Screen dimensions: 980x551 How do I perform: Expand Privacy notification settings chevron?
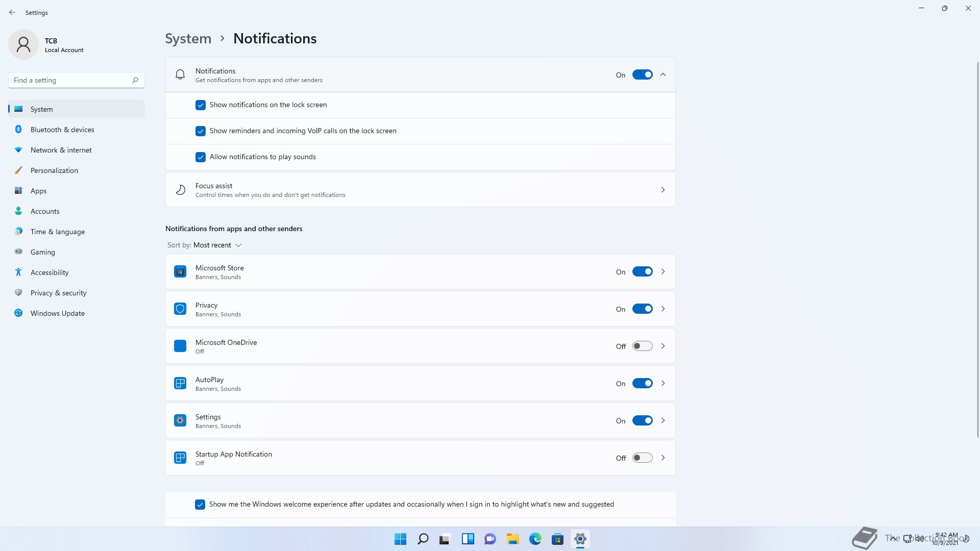pos(663,309)
